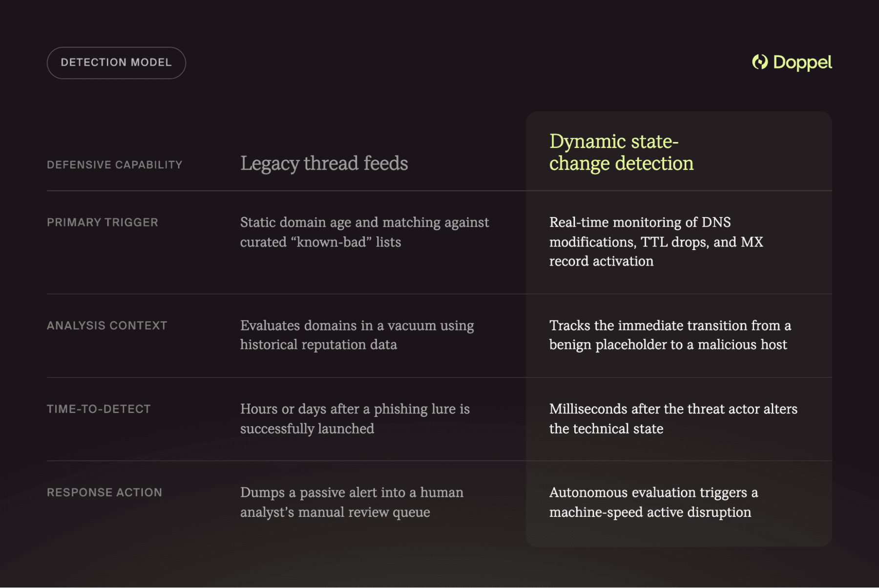The height and width of the screenshot is (588, 879).
Task: Click the Doppel logo icon
Action: coord(760,62)
